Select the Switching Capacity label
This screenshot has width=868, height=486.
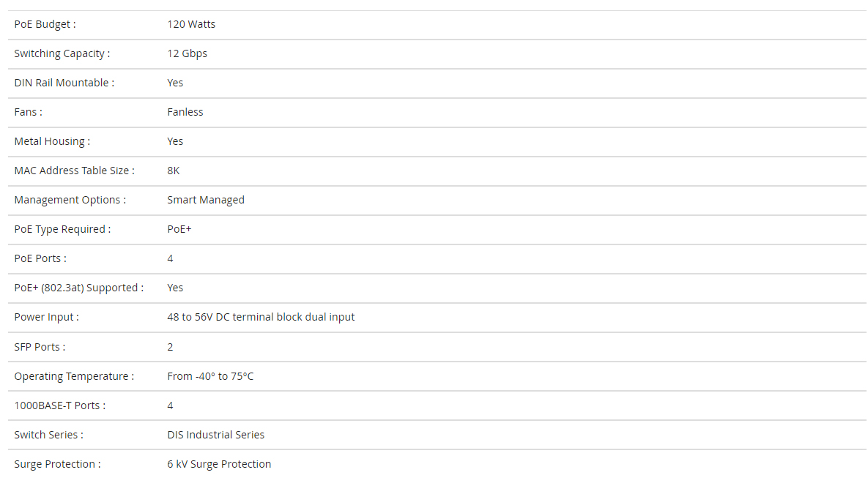click(x=62, y=53)
